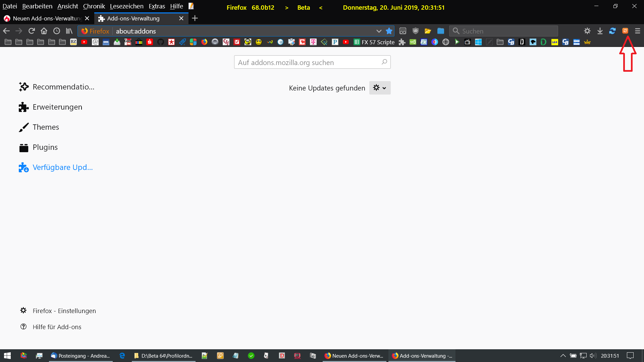Open the Lesezeichen menu
This screenshot has width=644, height=362.
(x=126, y=6)
